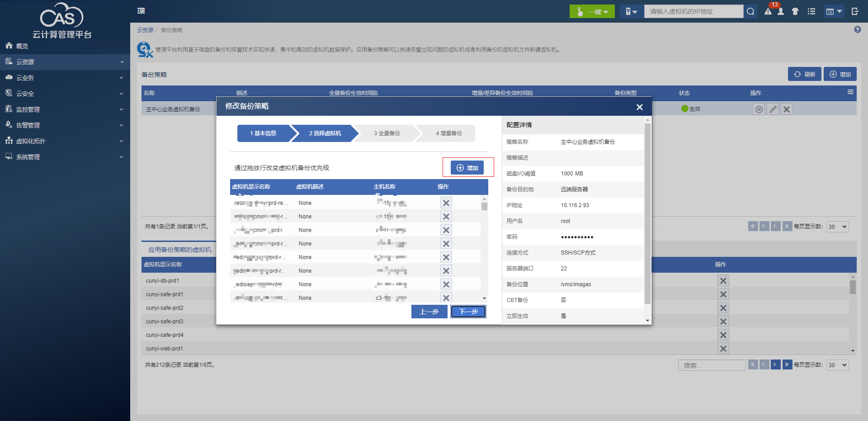868x421 pixels.
Task: Click the 虚拟机显示名称 column header in the dialog
Action: click(x=251, y=187)
